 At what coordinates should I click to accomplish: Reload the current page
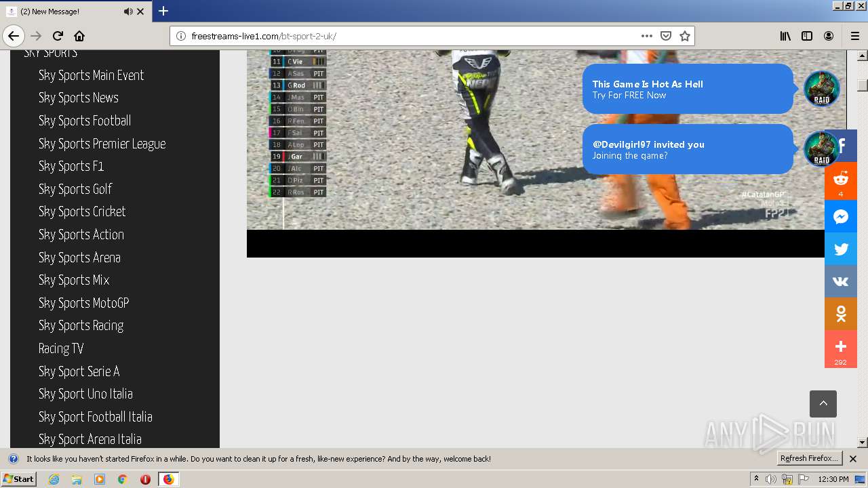point(58,36)
